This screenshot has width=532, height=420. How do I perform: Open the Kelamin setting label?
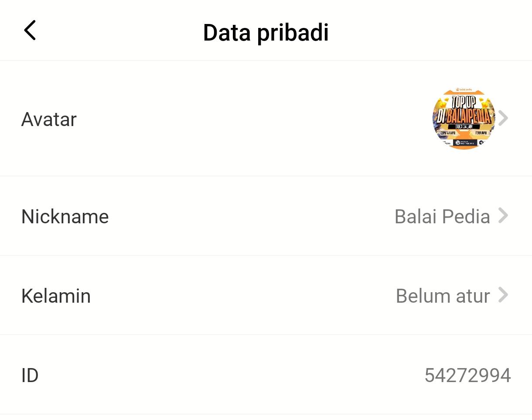56,296
